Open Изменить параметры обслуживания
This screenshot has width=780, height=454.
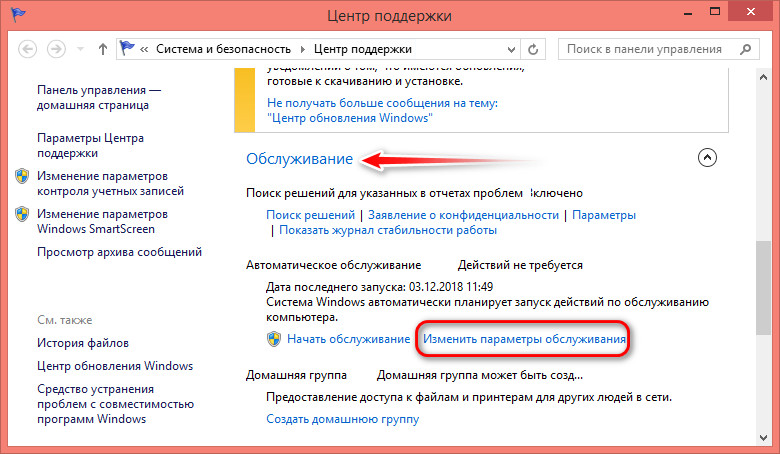click(x=524, y=339)
